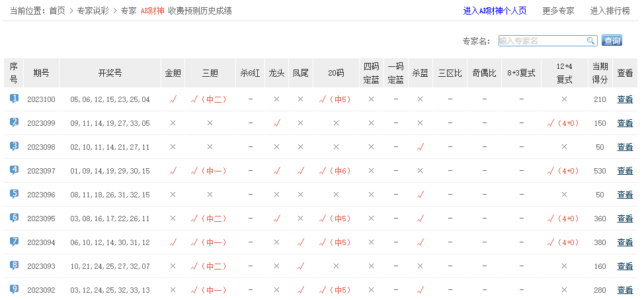This screenshot has width=644, height=300.
Task: Click the number 9 row badge icon
Action: (x=14, y=289)
